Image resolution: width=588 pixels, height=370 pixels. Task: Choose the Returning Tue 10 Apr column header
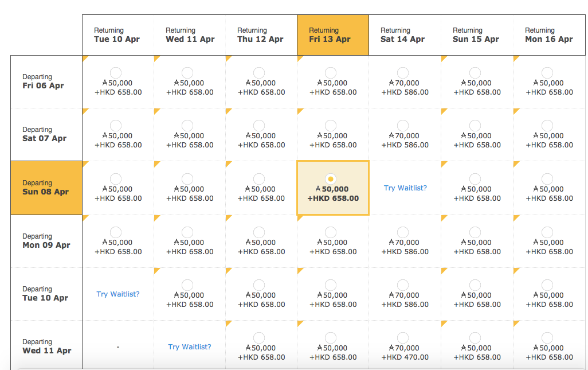[117, 35]
